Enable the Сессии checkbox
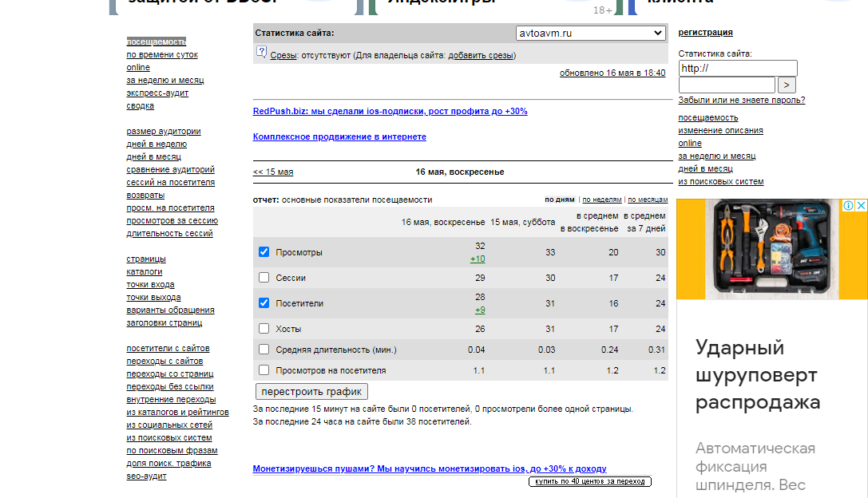Viewport: 868px width, 498px height. 264,277
